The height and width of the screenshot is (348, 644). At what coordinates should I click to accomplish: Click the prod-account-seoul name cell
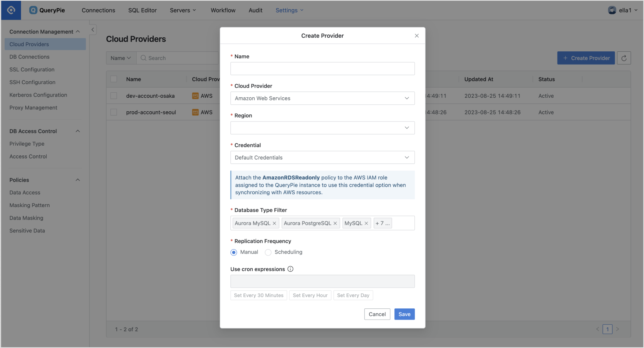click(151, 112)
